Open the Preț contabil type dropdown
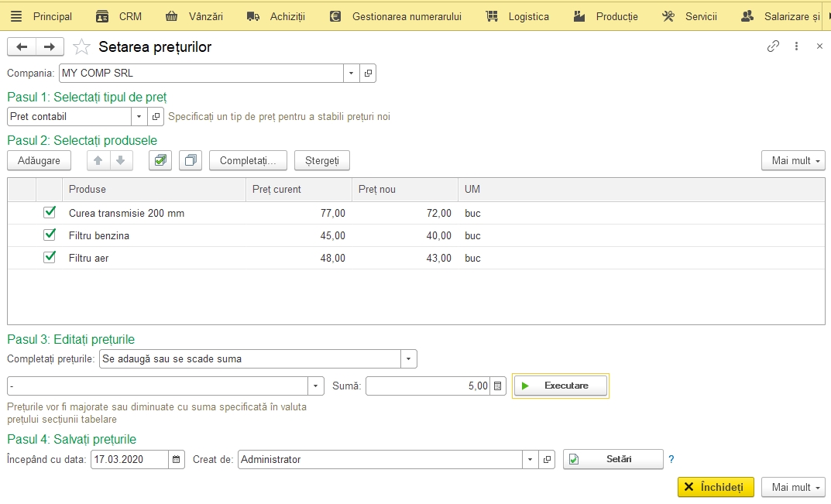The image size is (831, 504). pos(139,117)
